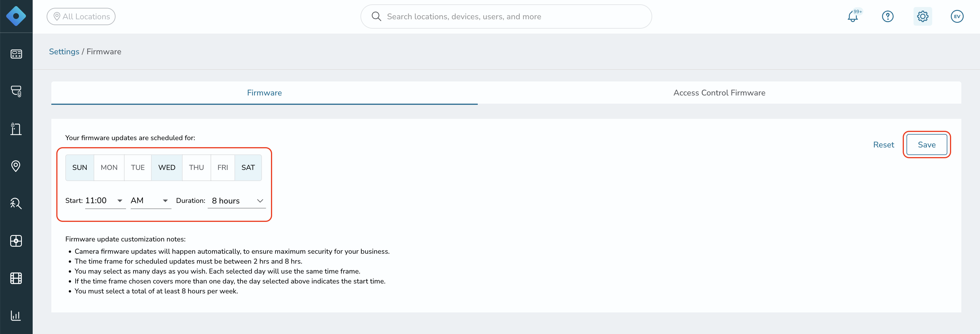
Task: Toggle FRI in the update schedule
Action: [223, 168]
